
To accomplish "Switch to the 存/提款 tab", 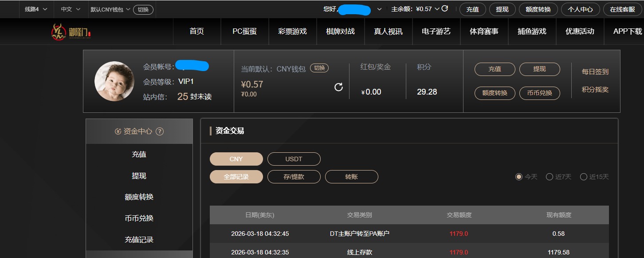I will click(x=294, y=176).
